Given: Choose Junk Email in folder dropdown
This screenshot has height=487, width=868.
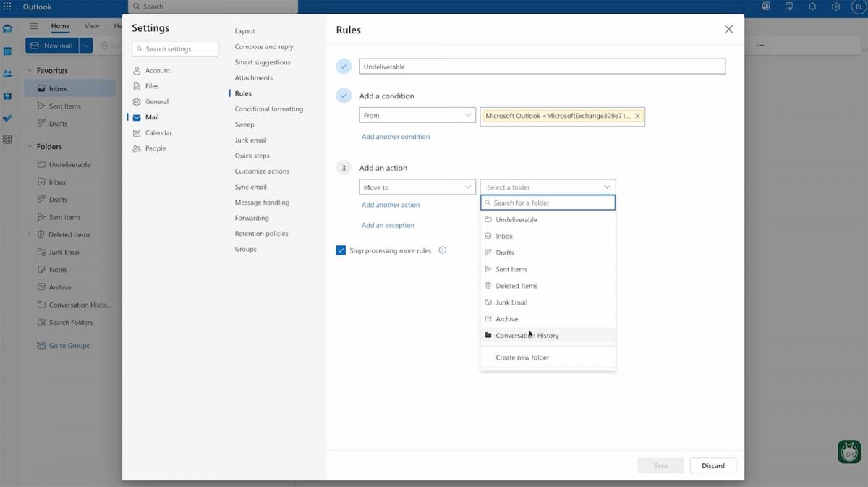Looking at the screenshot, I should click(548, 302).
